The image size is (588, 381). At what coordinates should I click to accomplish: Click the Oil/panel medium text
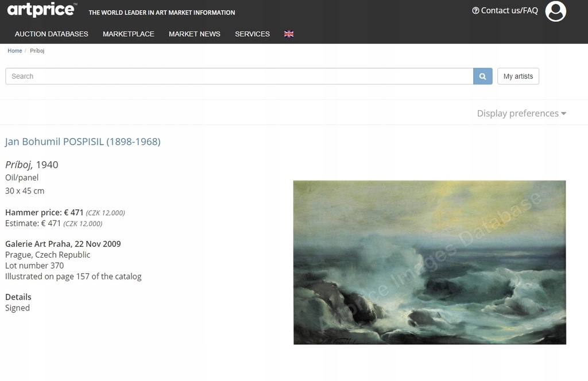pyautogui.click(x=22, y=177)
